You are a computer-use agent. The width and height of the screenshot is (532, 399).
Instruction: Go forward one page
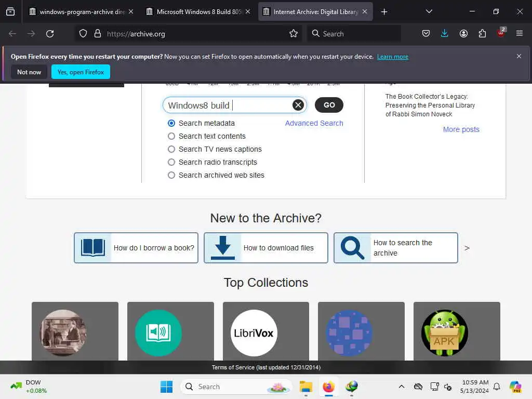point(31,34)
